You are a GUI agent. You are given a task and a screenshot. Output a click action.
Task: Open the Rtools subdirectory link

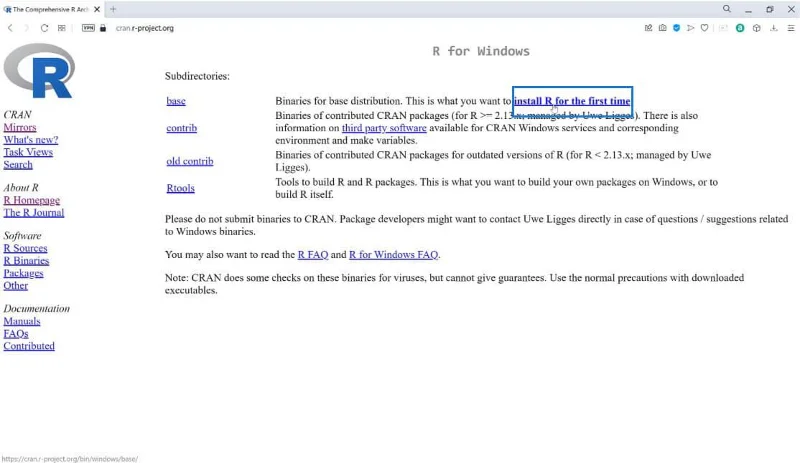coord(181,188)
